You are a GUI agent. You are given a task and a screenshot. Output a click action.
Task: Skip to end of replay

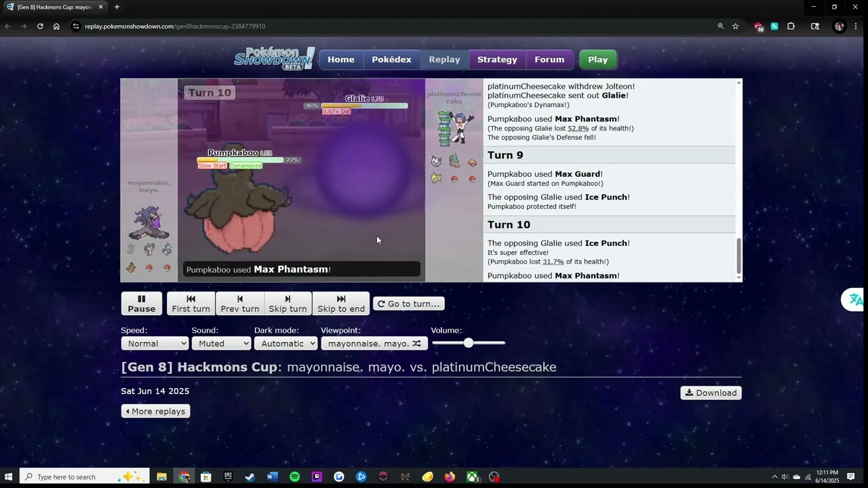pos(341,304)
